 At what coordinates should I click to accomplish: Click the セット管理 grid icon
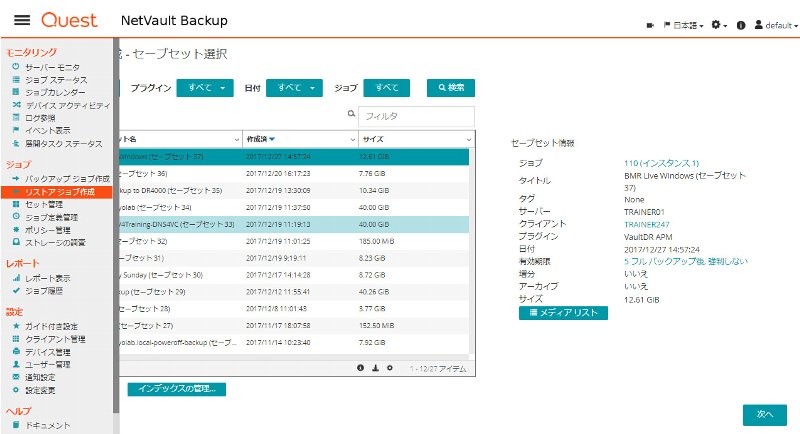(x=16, y=204)
